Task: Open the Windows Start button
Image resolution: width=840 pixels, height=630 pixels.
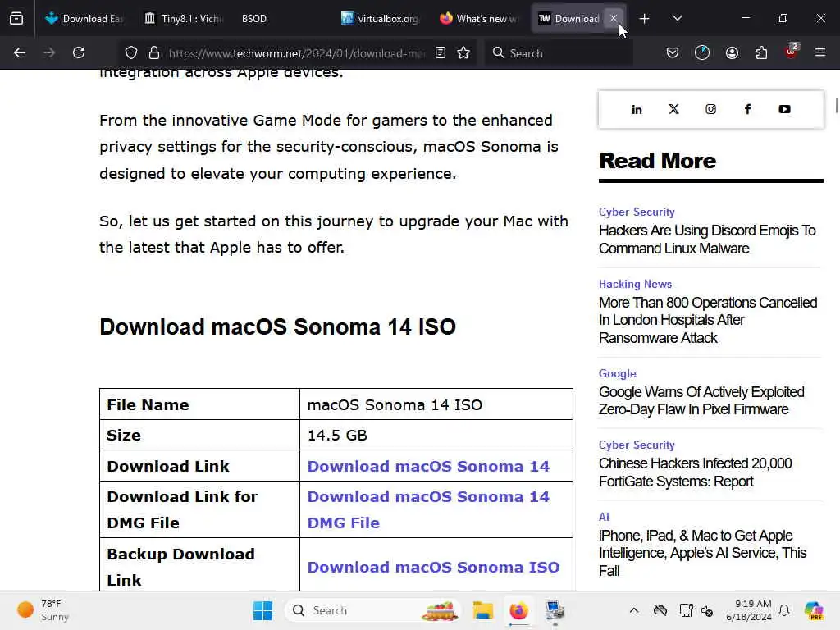Action: coord(262,610)
